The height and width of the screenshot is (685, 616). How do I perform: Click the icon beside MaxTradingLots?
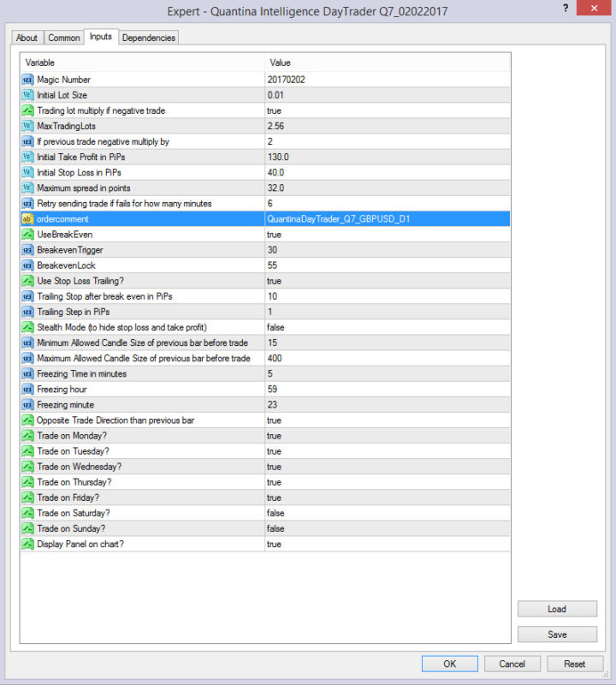coord(27,126)
